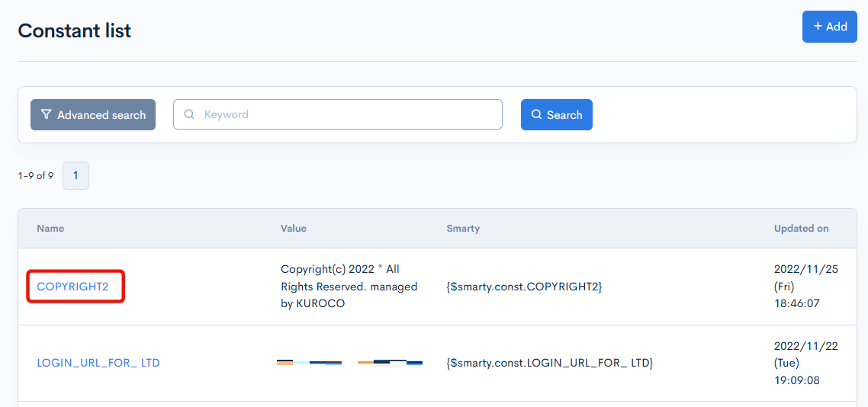Open the COPYRIGHT2 constant

[73, 287]
